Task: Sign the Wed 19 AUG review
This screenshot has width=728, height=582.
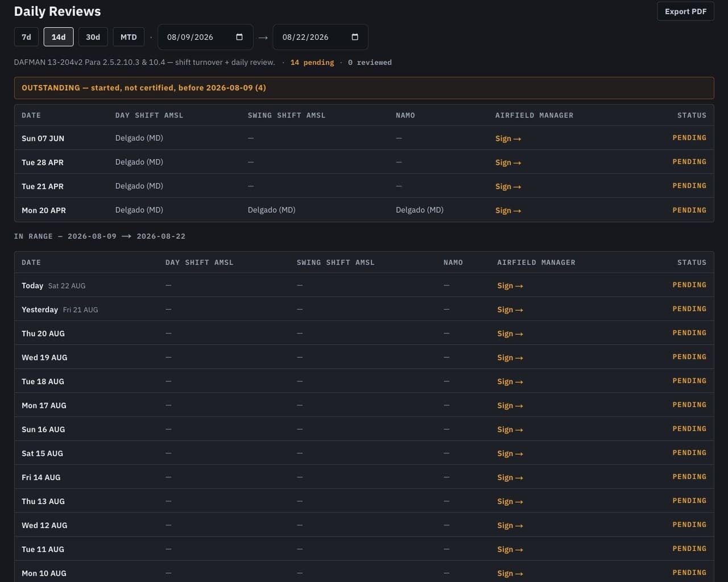Action: point(510,357)
